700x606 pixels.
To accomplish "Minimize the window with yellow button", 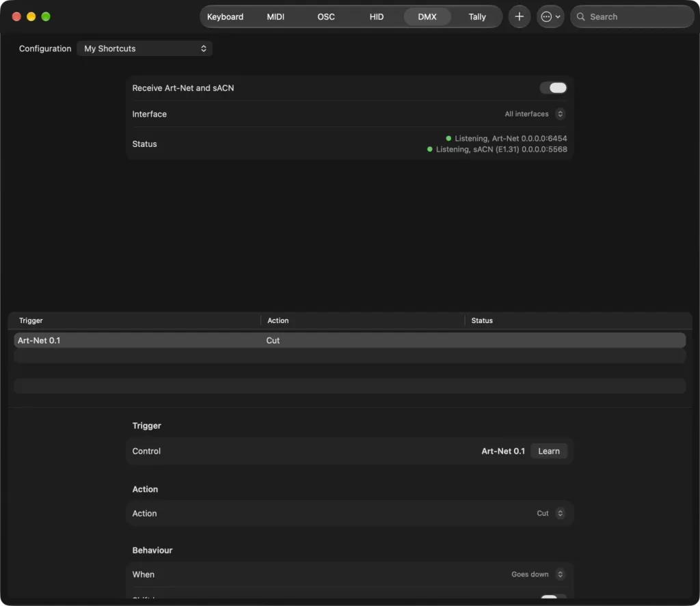I will pyautogui.click(x=31, y=16).
